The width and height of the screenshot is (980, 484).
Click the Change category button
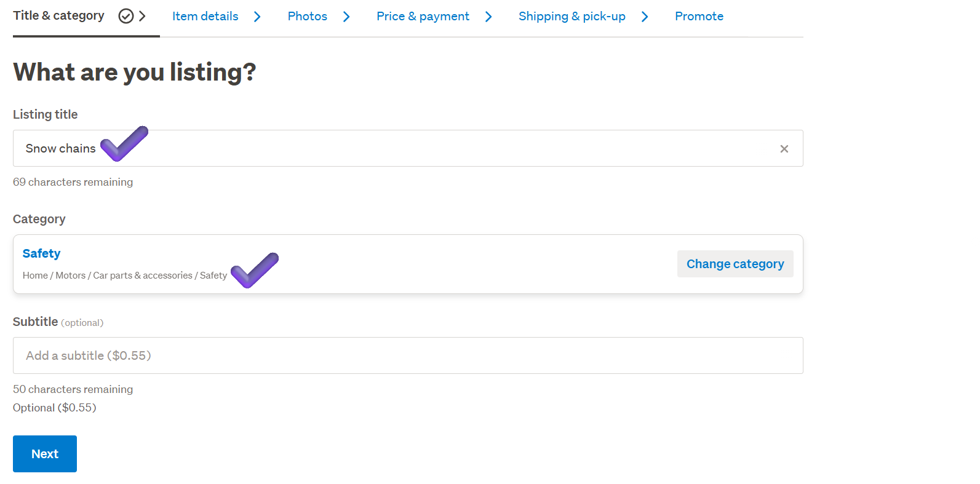(x=735, y=264)
